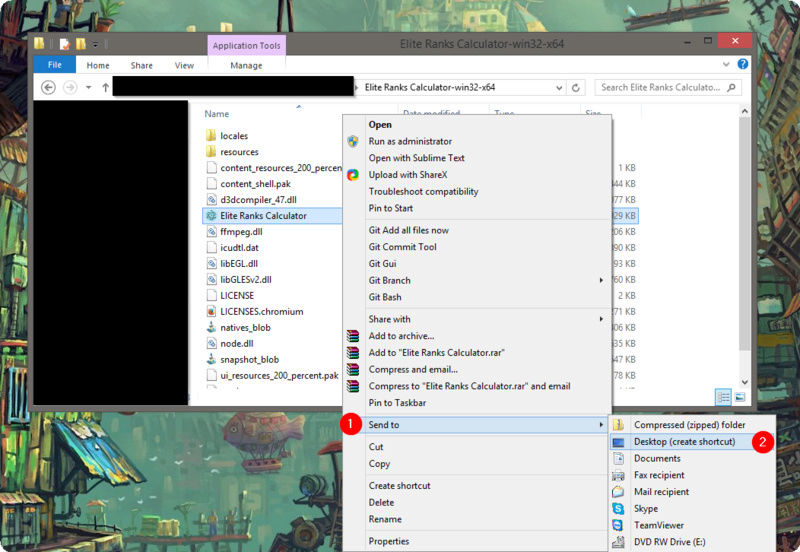Select the resources folder icon
This screenshot has width=800, height=552.
pos(211,152)
